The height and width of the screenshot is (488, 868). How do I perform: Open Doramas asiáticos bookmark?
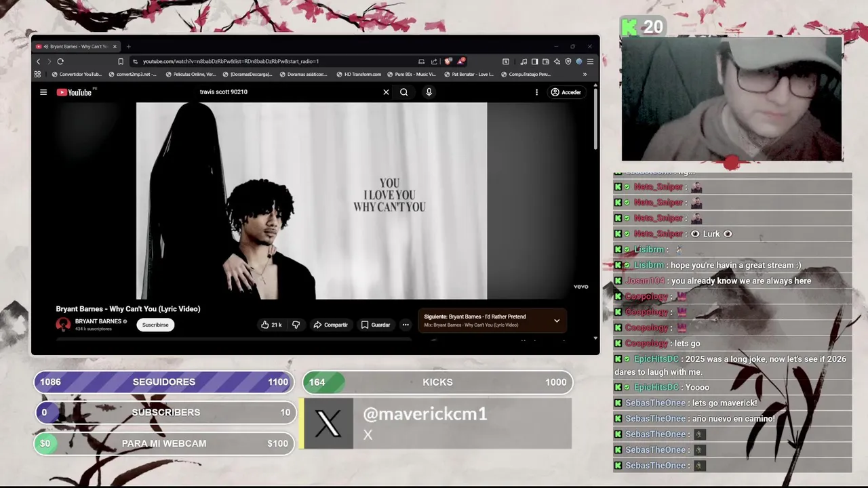(303, 75)
